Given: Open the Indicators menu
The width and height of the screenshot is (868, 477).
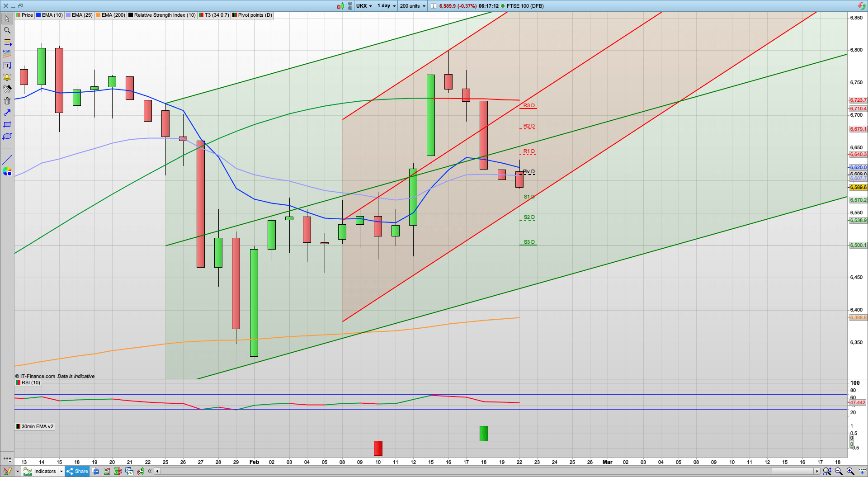Looking at the screenshot, I should click(44, 471).
